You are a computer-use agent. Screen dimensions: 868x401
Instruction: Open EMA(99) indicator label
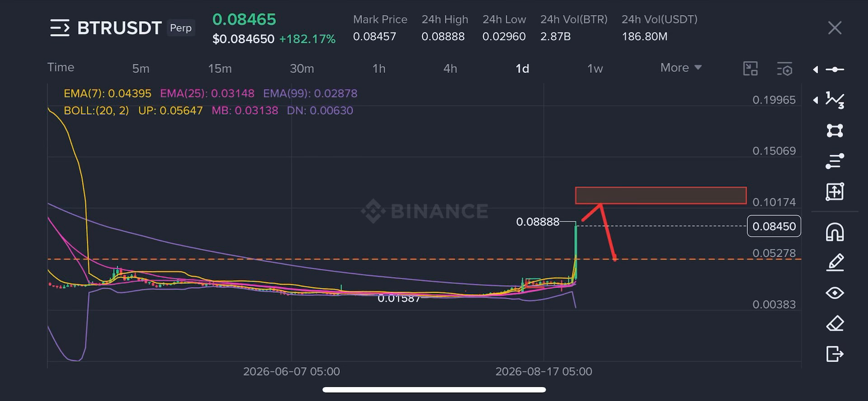tap(310, 94)
